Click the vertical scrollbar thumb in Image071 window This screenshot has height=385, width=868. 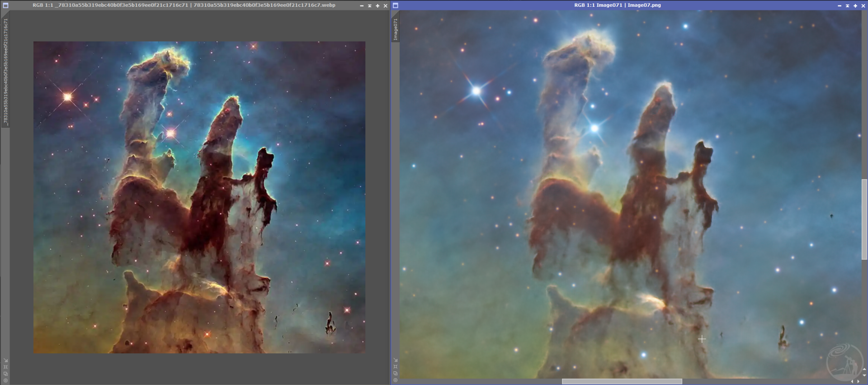point(864,219)
